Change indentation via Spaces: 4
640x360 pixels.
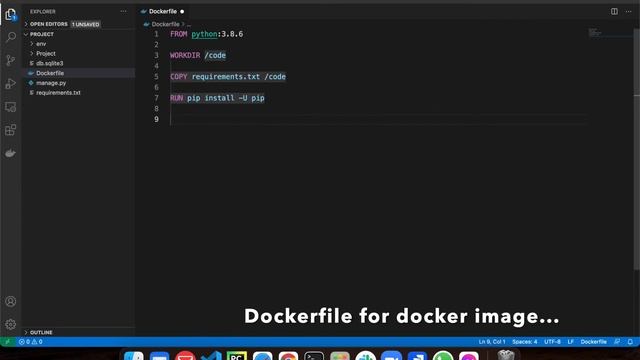[524, 342]
